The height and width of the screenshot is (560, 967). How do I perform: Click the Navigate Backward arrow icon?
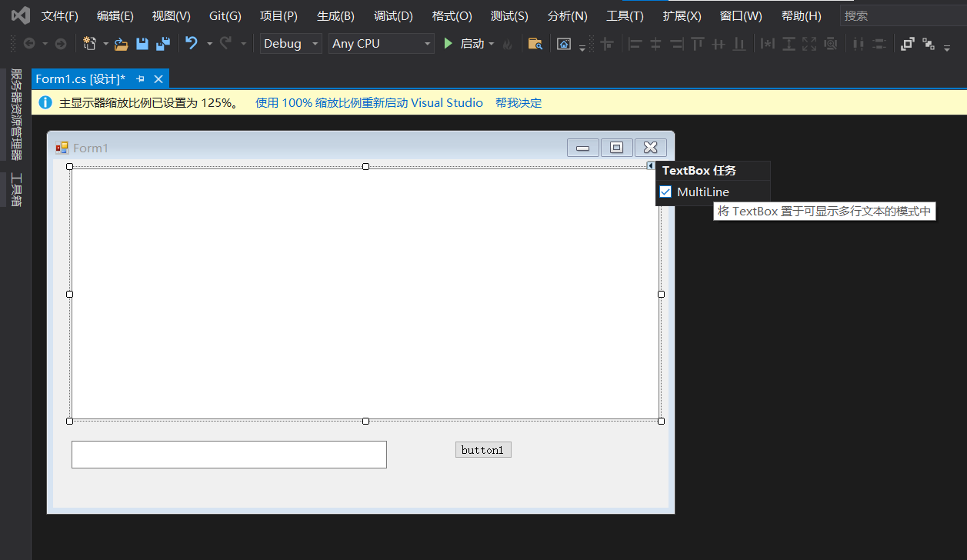pyautogui.click(x=29, y=44)
